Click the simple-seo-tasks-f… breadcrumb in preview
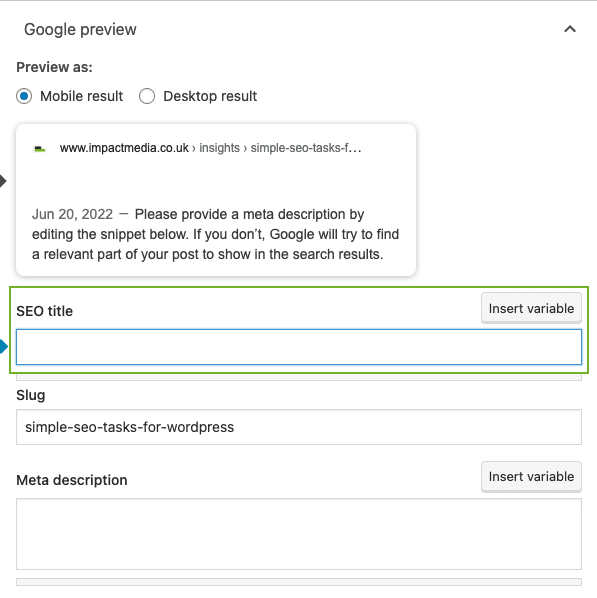 pyautogui.click(x=306, y=148)
